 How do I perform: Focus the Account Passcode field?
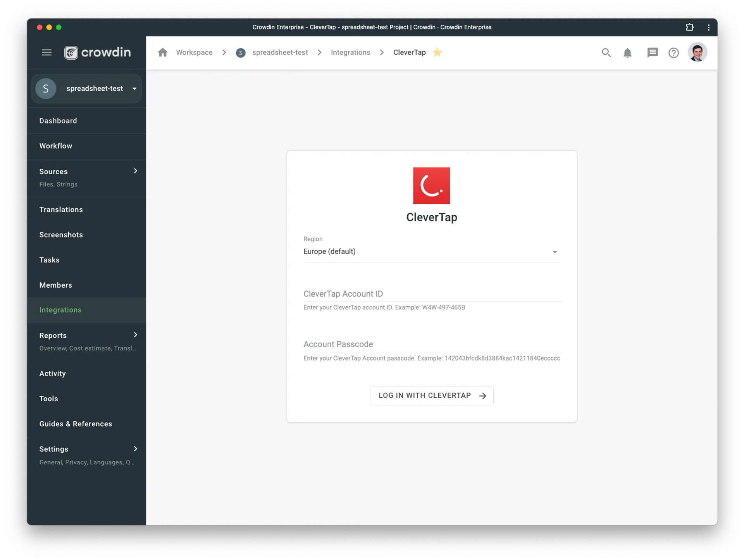click(432, 344)
